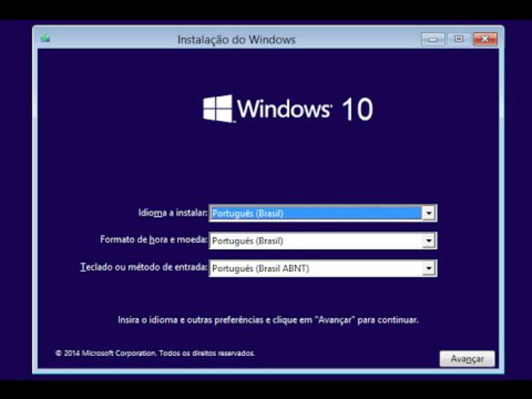Viewport: 532px width, 399px height.
Task: Click the arrow of the Idioma a instalar dropdown
Action: click(429, 213)
